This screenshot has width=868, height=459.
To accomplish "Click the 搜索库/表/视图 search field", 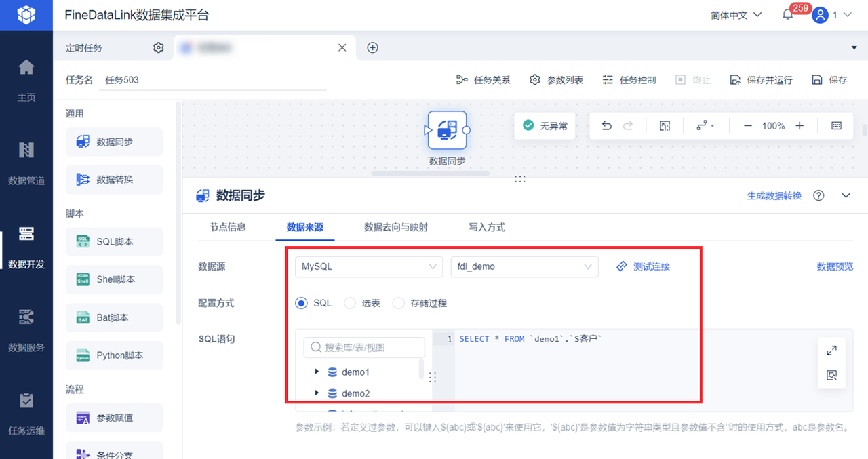I will (x=364, y=347).
